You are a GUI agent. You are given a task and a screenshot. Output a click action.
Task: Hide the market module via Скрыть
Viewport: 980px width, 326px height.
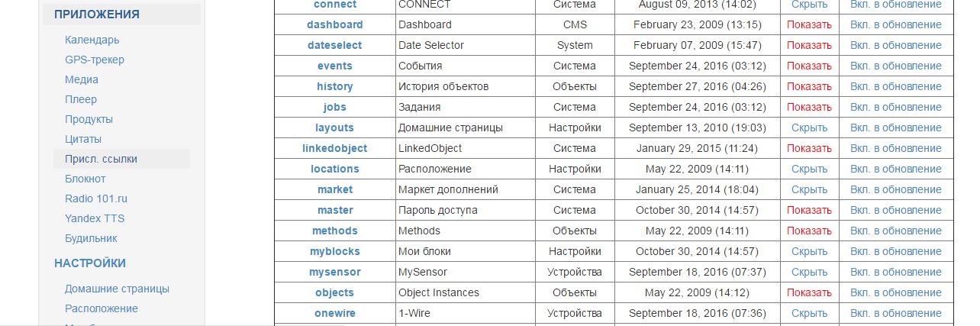point(809,189)
